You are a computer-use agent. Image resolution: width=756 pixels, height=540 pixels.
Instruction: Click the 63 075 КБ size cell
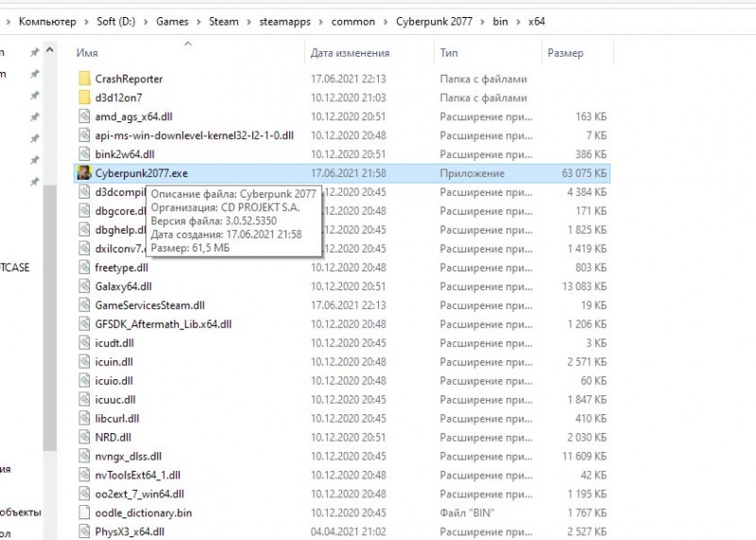click(x=584, y=173)
